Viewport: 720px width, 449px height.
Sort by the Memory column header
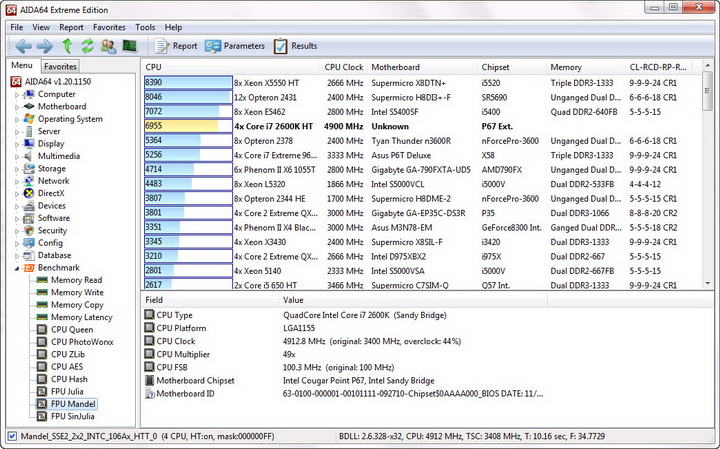coord(585,67)
